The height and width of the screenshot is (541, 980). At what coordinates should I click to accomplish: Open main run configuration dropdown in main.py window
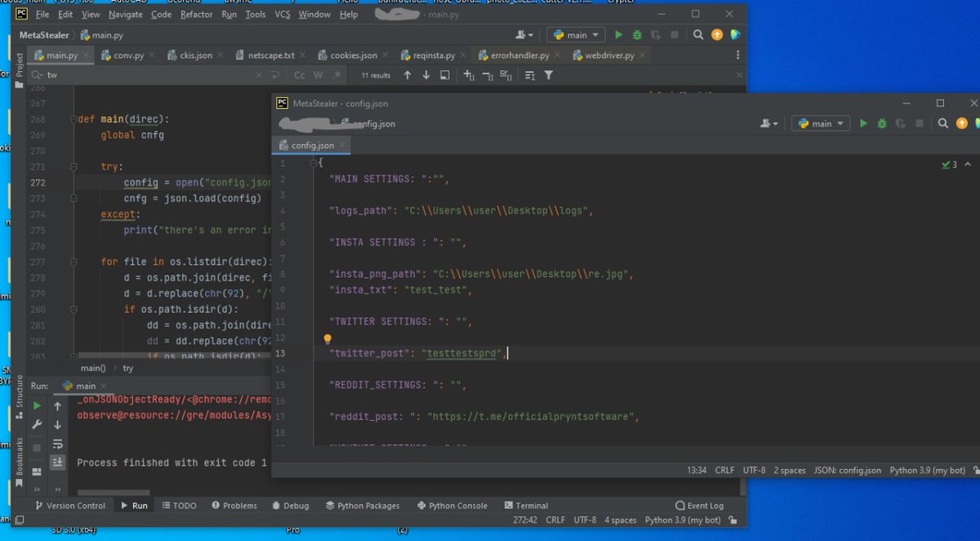[577, 35]
